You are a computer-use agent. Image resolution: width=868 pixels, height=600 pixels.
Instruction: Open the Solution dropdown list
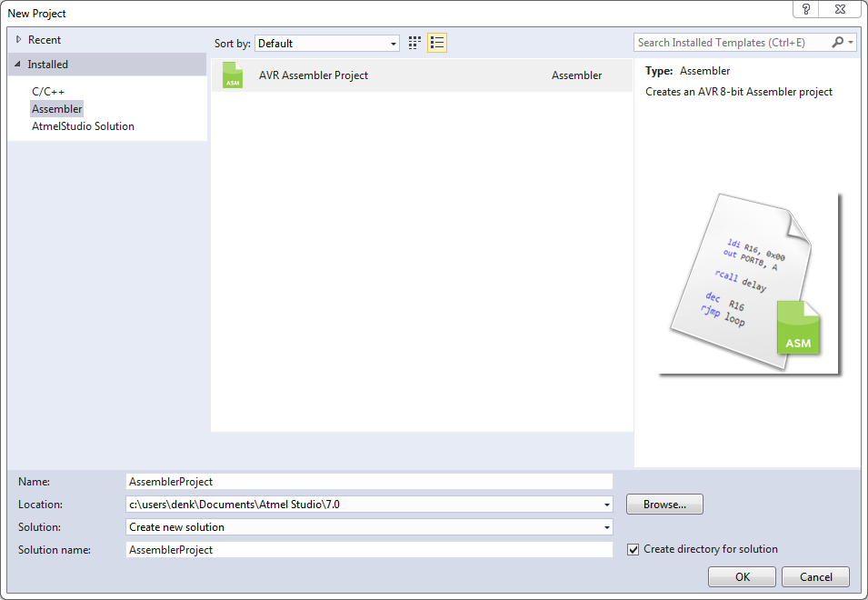pyautogui.click(x=369, y=527)
